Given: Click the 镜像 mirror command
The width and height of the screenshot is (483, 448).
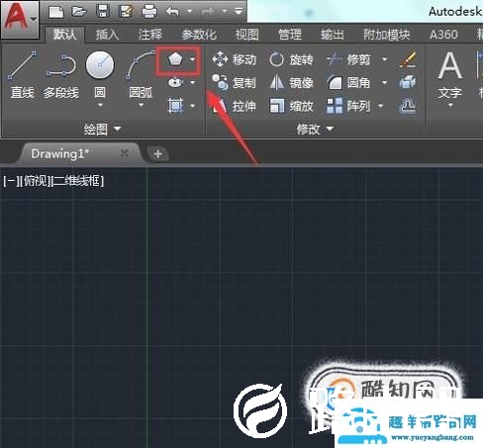Looking at the screenshot, I should click(x=291, y=82).
